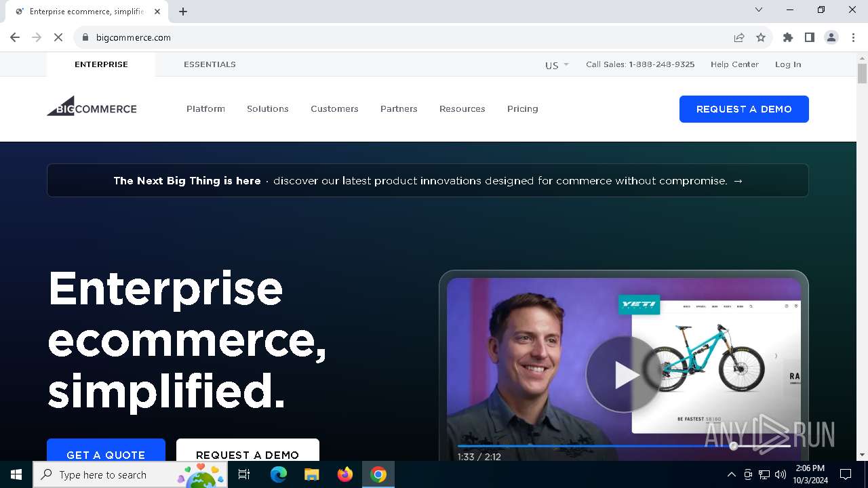This screenshot has width=868, height=488.
Task: Open the notification center icon
Action: click(x=846, y=474)
